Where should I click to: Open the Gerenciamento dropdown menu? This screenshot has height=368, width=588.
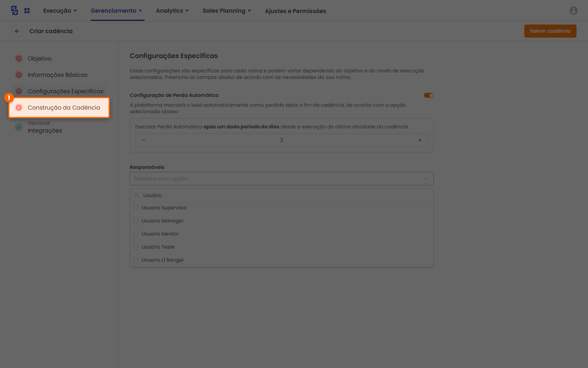116,11
